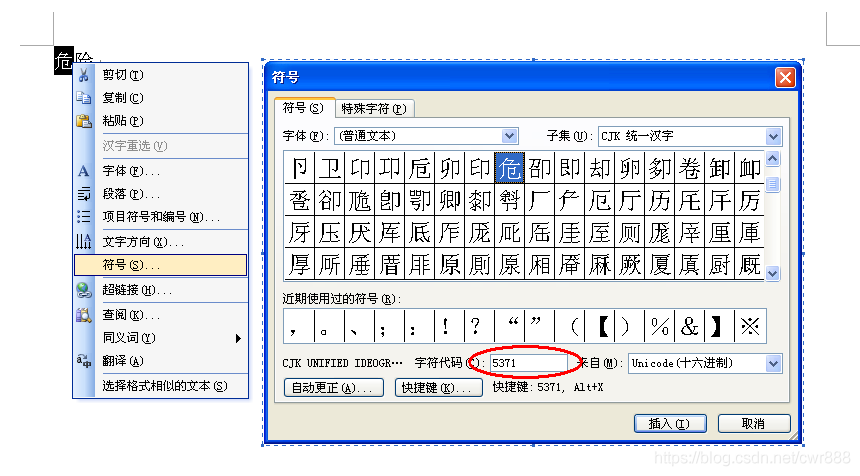
Task: Click the 自动更正 button
Action: (x=334, y=388)
